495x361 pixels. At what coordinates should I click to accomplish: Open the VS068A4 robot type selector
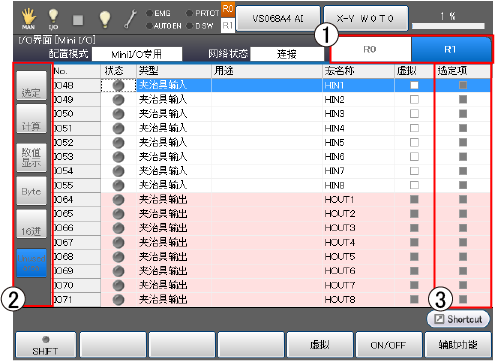tap(278, 18)
